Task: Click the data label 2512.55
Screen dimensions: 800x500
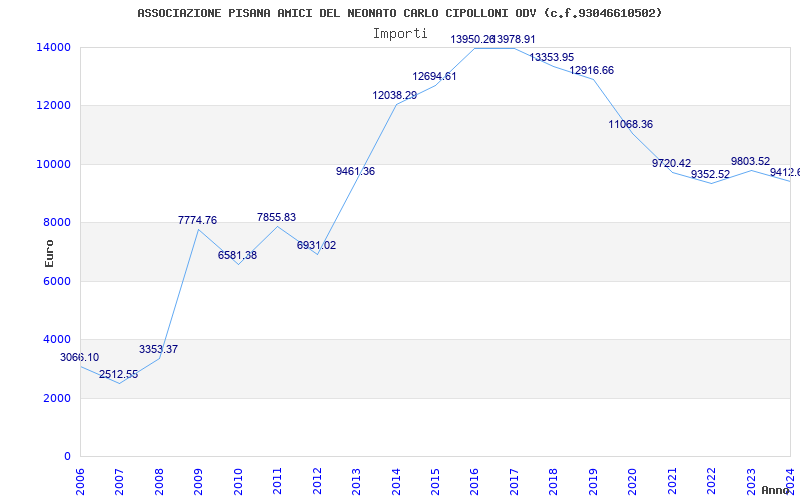Action: pyautogui.click(x=118, y=374)
